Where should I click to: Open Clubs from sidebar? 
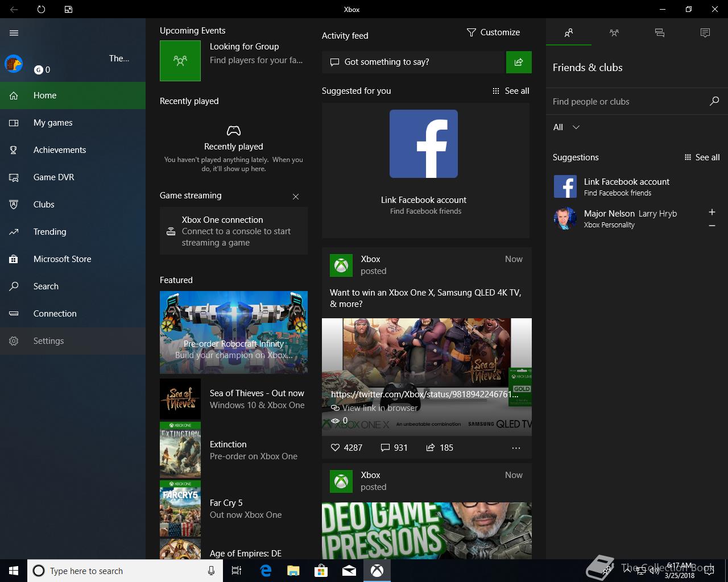click(x=73, y=205)
